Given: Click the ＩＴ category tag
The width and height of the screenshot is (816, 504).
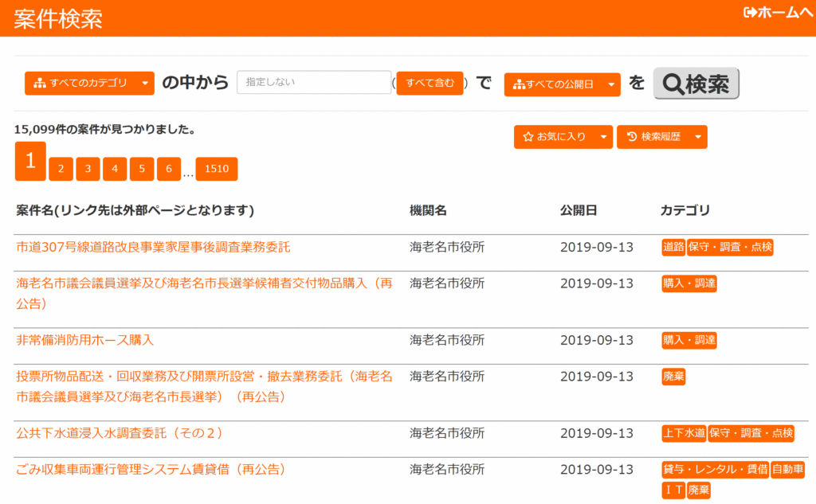Looking at the screenshot, I should pyautogui.click(x=673, y=490).
